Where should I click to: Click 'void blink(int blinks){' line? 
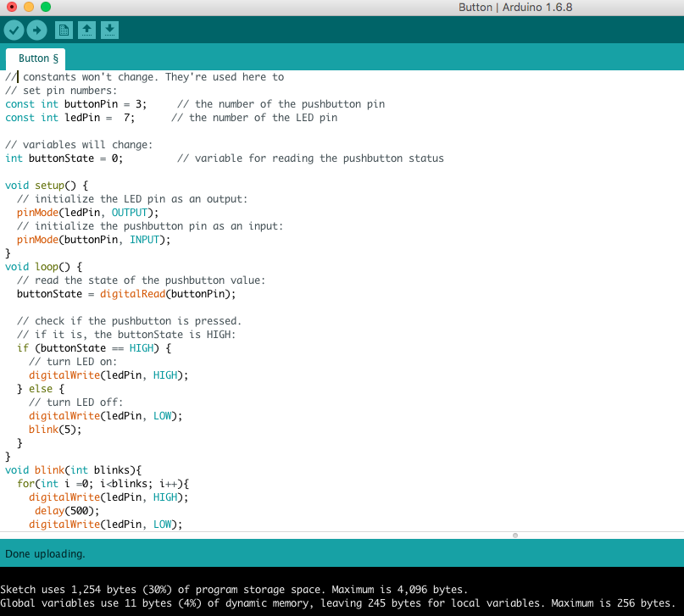pyautogui.click(x=73, y=470)
